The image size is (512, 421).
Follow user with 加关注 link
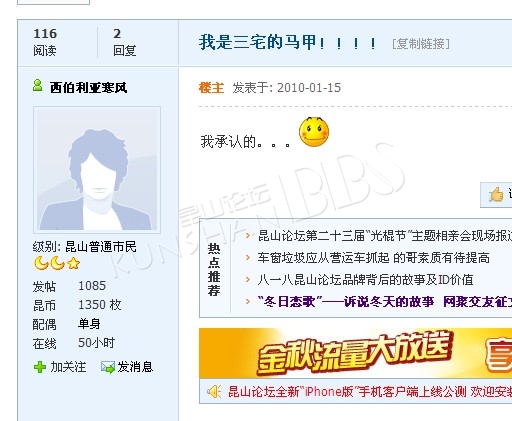pyautogui.click(x=68, y=367)
